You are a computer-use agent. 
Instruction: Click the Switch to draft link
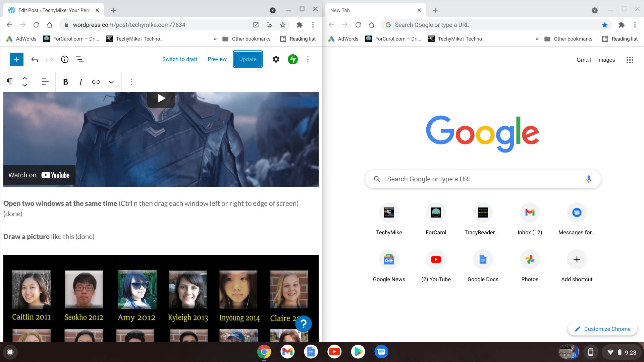pos(180,59)
